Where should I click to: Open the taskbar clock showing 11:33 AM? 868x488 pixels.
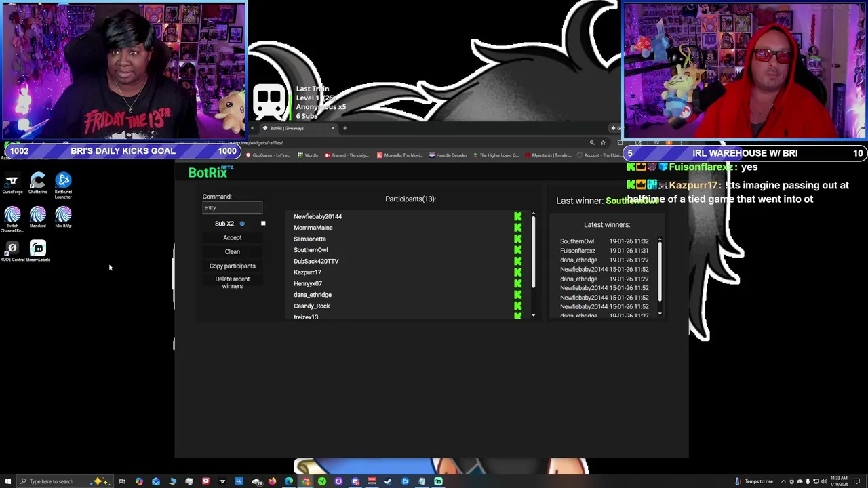coord(840,481)
